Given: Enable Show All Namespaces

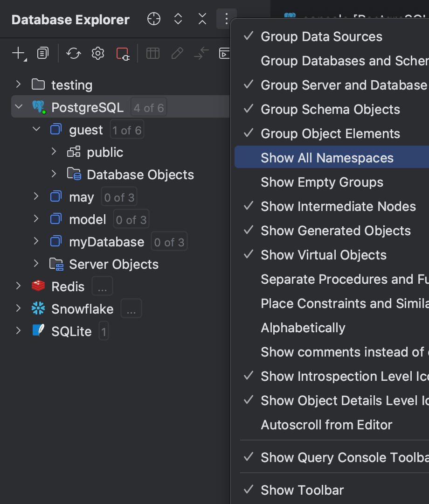Looking at the screenshot, I should pyautogui.click(x=326, y=158).
